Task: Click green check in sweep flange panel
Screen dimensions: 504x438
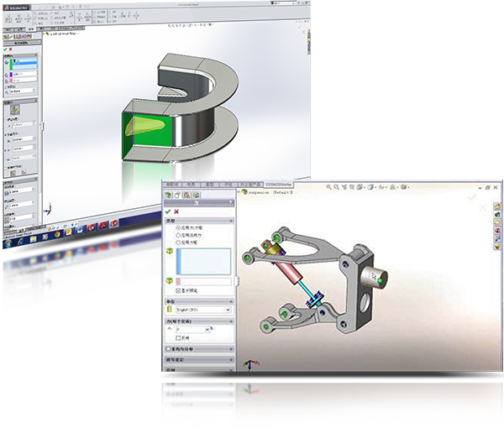Action: [5, 50]
